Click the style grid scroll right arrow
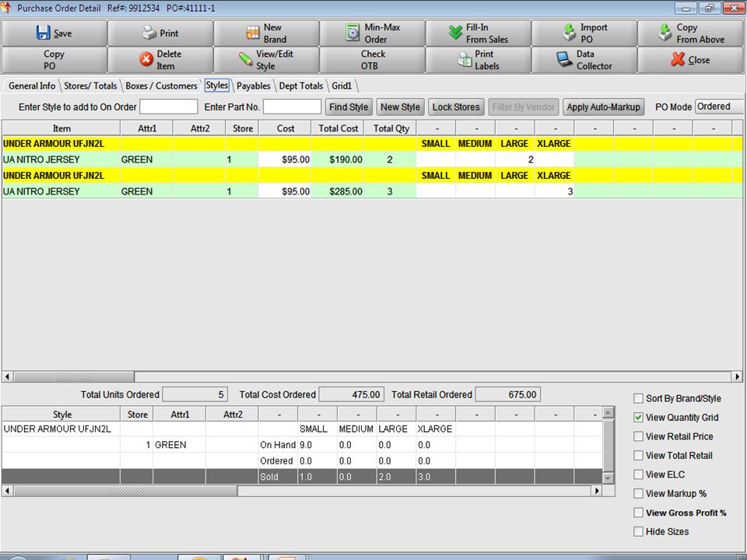The image size is (747, 560). [597, 491]
